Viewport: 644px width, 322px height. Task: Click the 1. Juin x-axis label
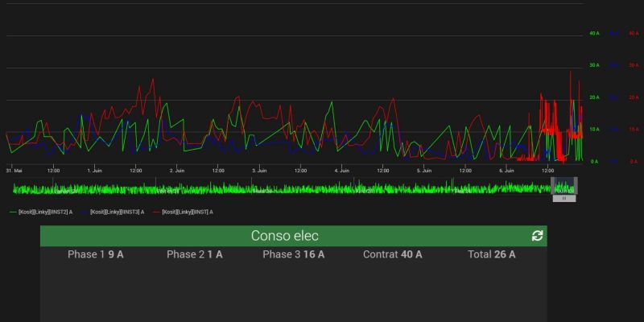(x=94, y=171)
